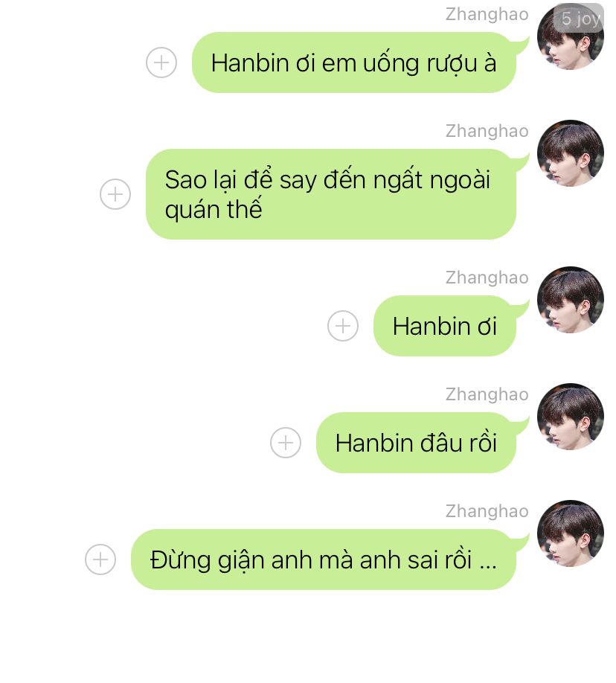Viewport: 616px width, 683px height.
Task: Click Zhanghao name above 'Hanbin đâu rồi'
Action: [x=487, y=394]
